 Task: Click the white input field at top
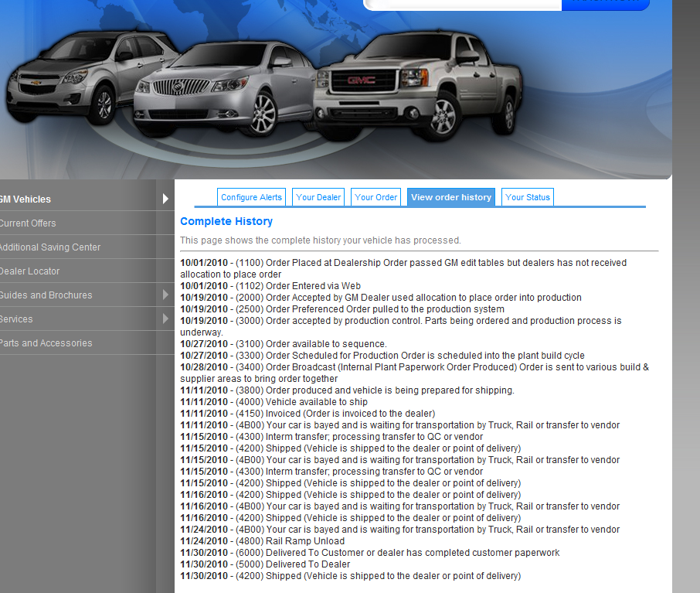(464, 3)
